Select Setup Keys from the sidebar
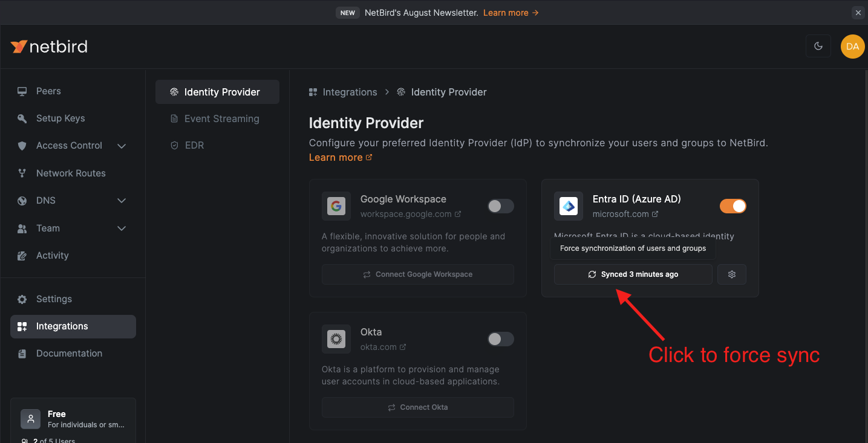Screen dimensions: 868x443 coord(60,118)
